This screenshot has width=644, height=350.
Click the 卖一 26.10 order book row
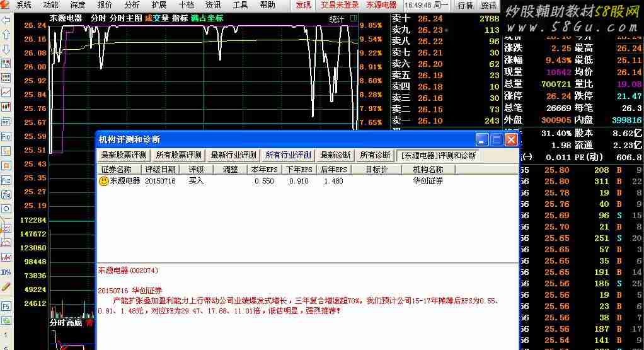[446, 121]
